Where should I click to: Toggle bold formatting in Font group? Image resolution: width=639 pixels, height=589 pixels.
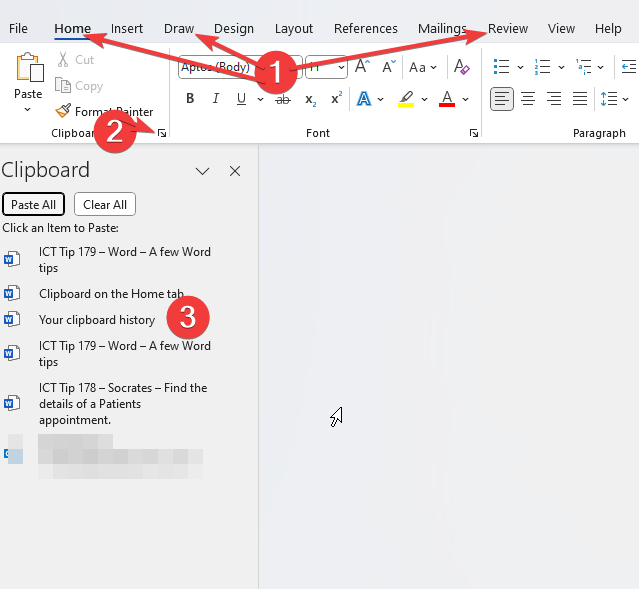pyautogui.click(x=190, y=99)
